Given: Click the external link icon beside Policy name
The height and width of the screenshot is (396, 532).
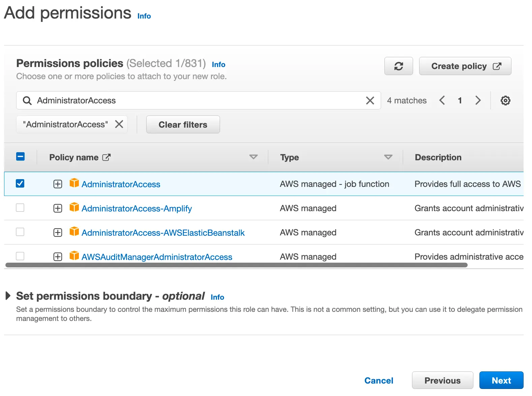Looking at the screenshot, I should (x=106, y=157).
